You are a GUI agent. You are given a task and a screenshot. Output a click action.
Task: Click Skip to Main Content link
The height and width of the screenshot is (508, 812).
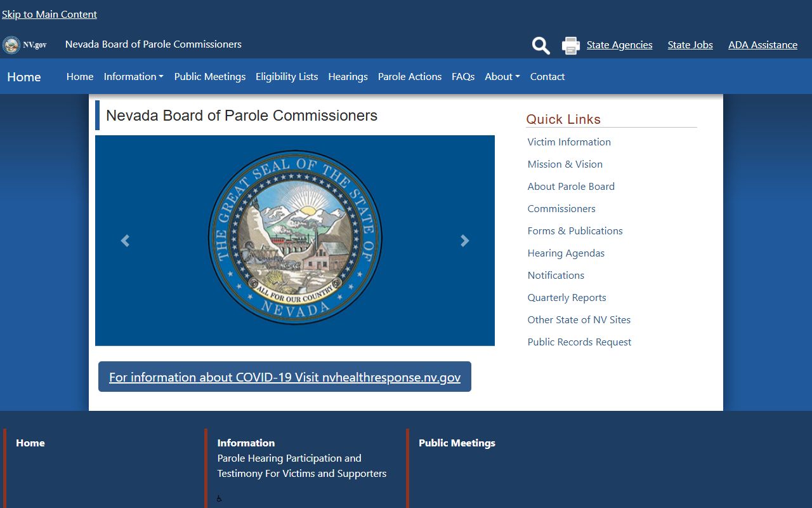(x=49, y=14)
